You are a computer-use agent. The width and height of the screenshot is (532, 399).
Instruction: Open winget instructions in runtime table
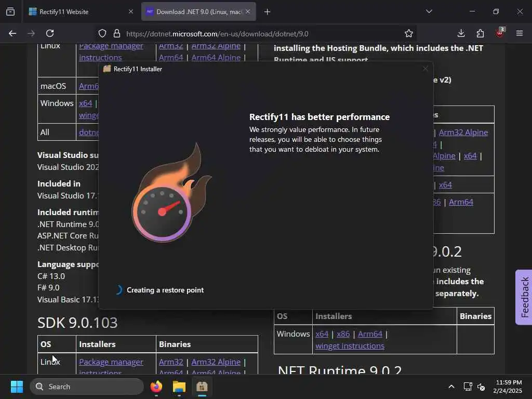(350, 345)
